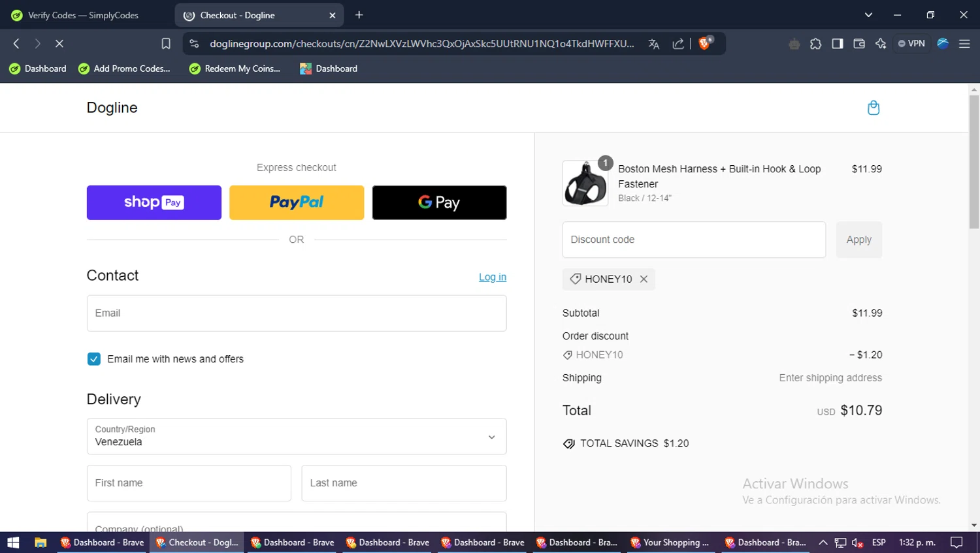
Task: Click the Dogline store name link
Action: pyautogui.click(x=112, y=108)
